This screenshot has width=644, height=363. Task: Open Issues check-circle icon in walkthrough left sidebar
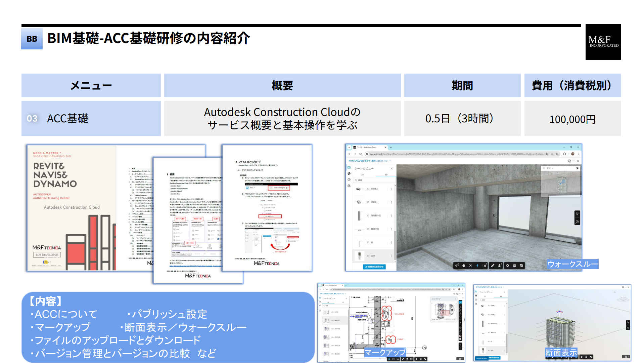click(x=349, y=179)
